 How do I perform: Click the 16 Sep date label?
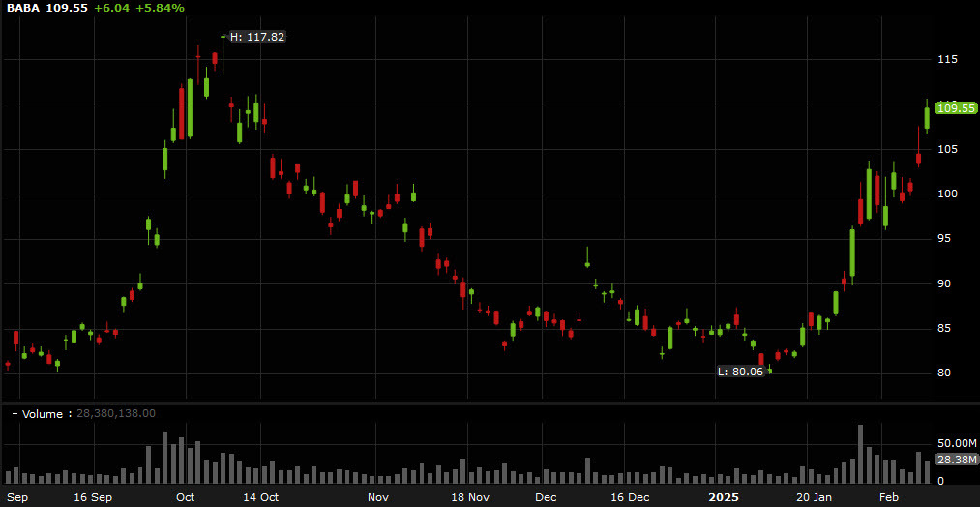click(93, 497)
